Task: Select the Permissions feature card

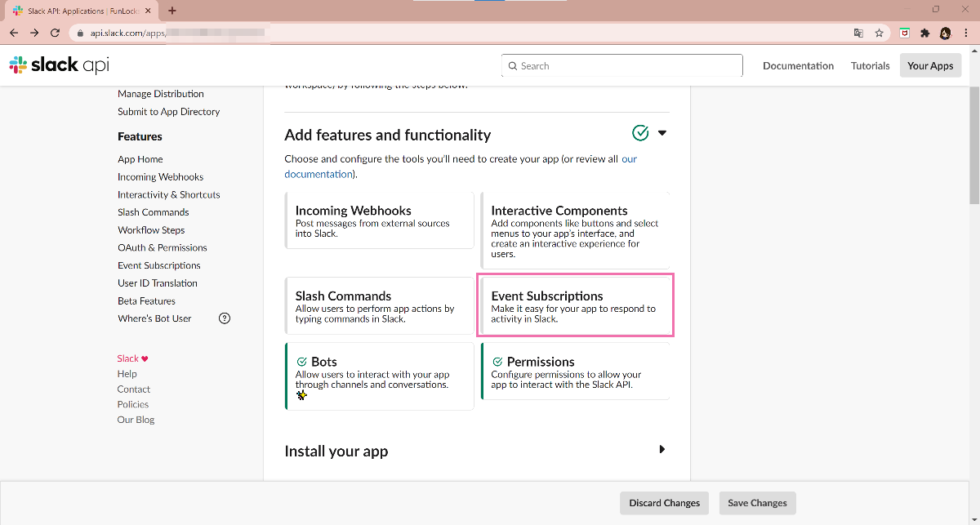Action: click(576, 372)
